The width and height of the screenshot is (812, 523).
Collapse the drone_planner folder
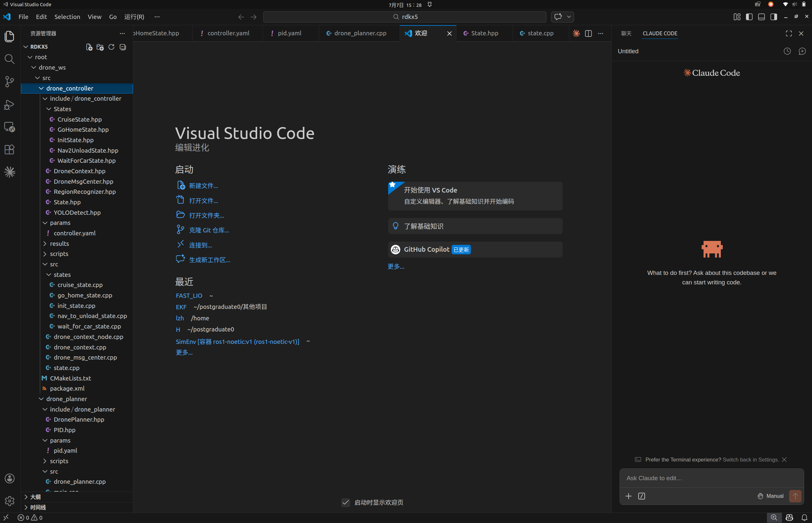[77, 399]
